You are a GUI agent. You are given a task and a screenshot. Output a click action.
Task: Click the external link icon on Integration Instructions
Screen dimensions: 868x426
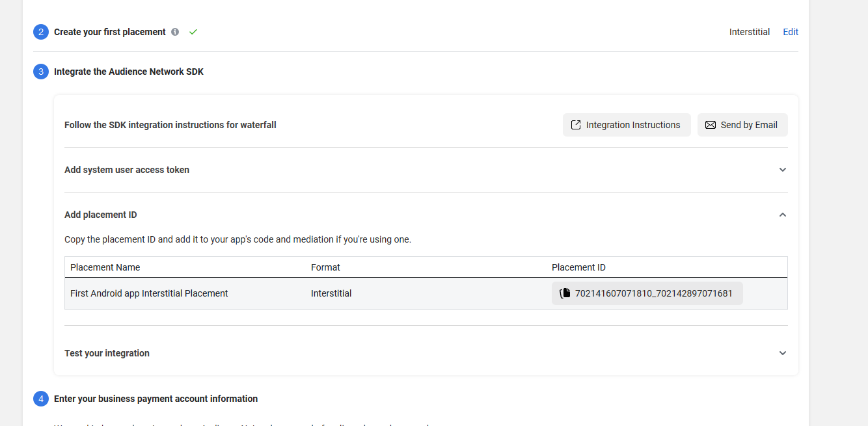pos(576,124)
